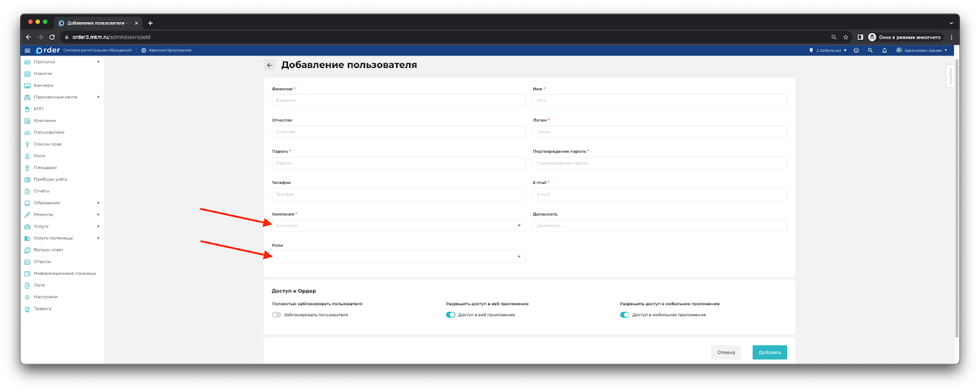980x391 pixels.
Task: Open the info icon in header
Action: pos(856,50)
